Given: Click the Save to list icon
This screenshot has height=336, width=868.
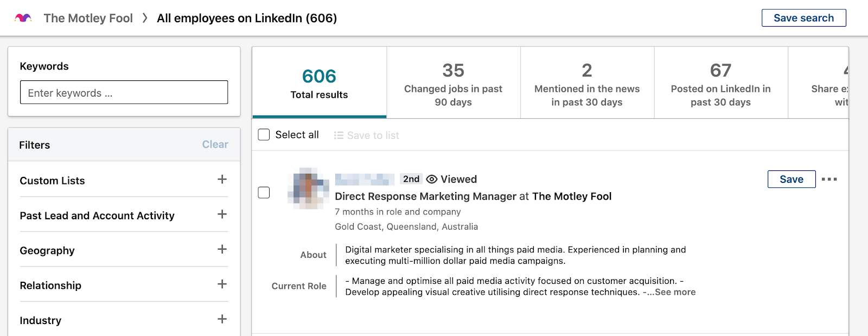Looking at the screenshot, I should [339, 135].
